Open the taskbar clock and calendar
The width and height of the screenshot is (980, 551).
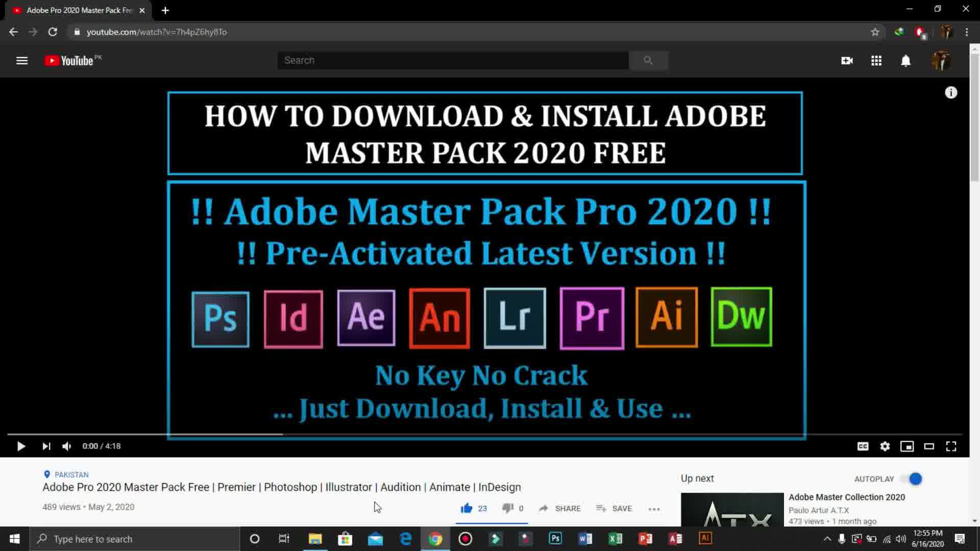click(x=927, y=539)
